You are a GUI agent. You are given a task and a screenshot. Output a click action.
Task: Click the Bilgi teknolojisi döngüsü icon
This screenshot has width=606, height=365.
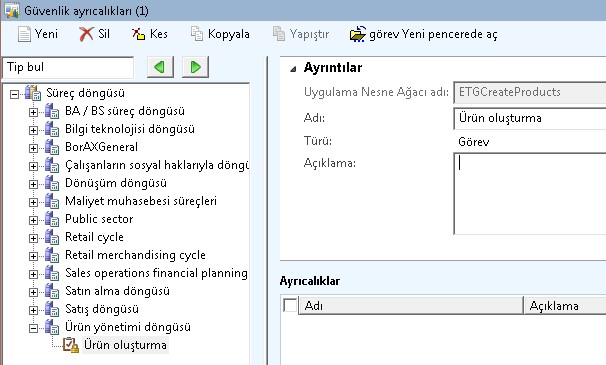click(x=51, y=129)
